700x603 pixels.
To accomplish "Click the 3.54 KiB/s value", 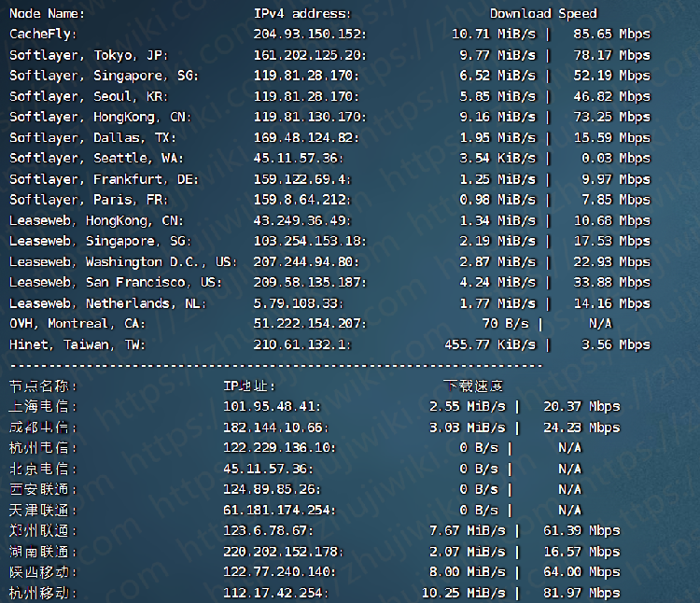I will pyautogui.click(x=497, y=158).
